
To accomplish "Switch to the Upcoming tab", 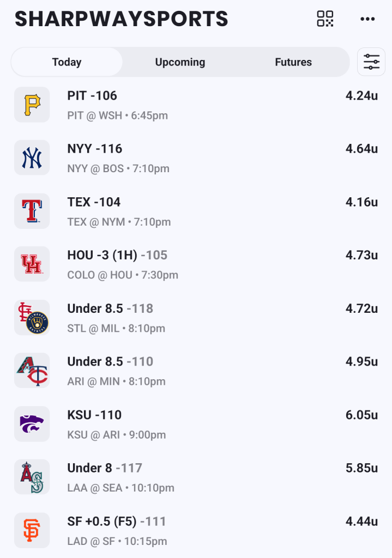I will [x=180, y=62].
